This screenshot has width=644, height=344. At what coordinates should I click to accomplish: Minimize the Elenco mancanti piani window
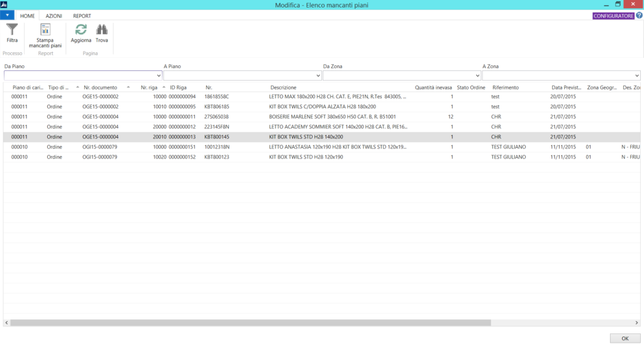point(606,5)
